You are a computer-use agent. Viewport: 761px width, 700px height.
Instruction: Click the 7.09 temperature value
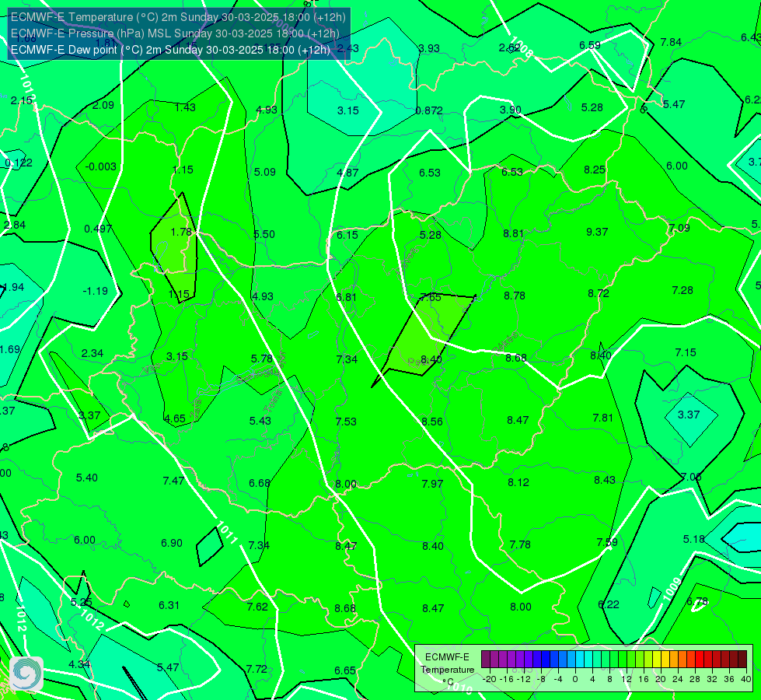pyautogui.click(x=679, y=227)
